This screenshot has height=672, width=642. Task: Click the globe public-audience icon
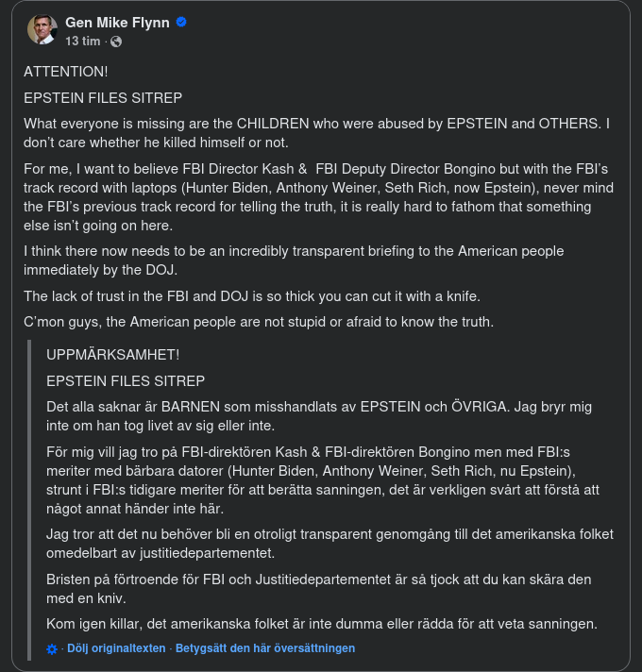pos(116,42)
